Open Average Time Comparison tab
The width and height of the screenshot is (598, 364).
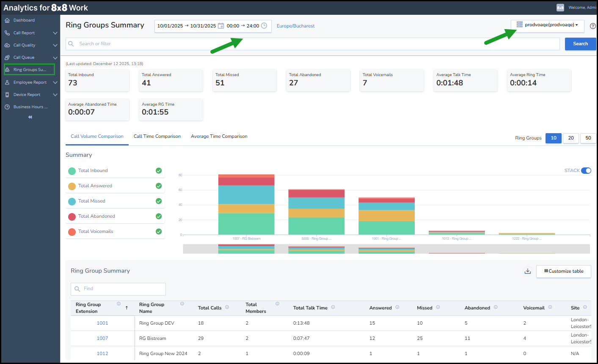coord(219,137)
